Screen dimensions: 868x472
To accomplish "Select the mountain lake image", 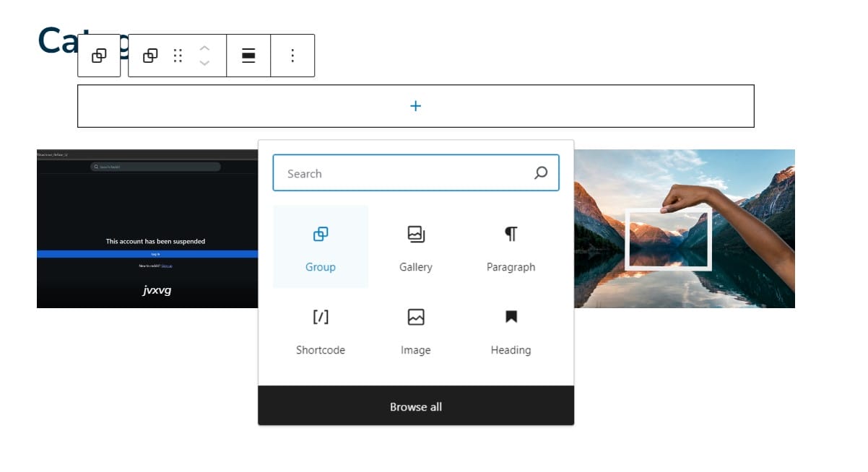I will pyautogui.click(x=685, y=229).
